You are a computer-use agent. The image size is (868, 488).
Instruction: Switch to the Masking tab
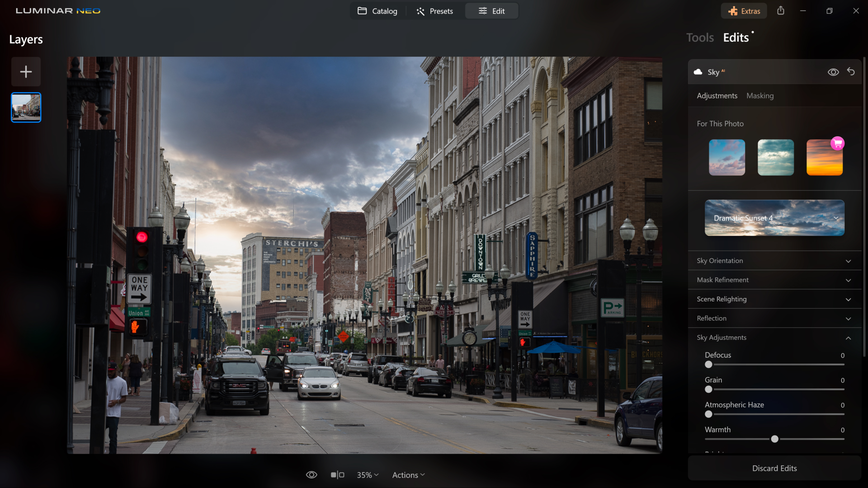pyautogui.click(x=760, y=95)
